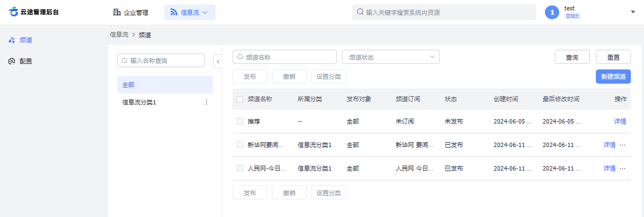Screen dimensions: 644x217
Task: Open the user account dropdown arrow
Action: pos(633,12)
